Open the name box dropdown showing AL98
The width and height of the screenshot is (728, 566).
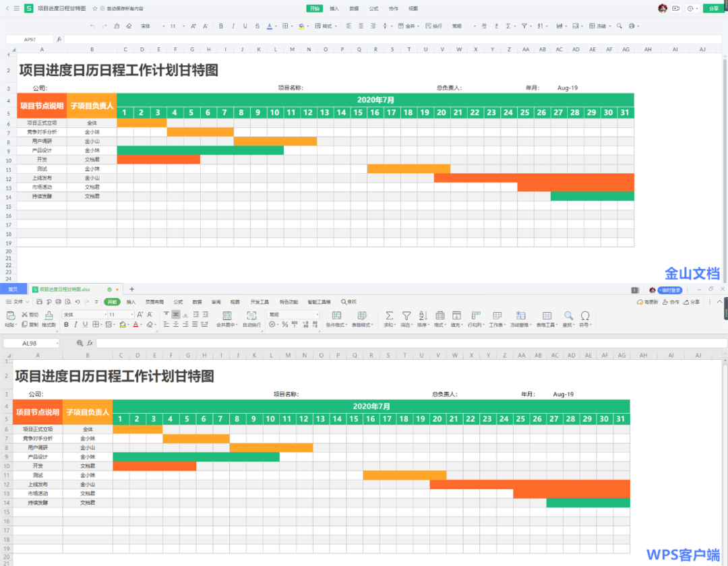click(x=57, y=344)
